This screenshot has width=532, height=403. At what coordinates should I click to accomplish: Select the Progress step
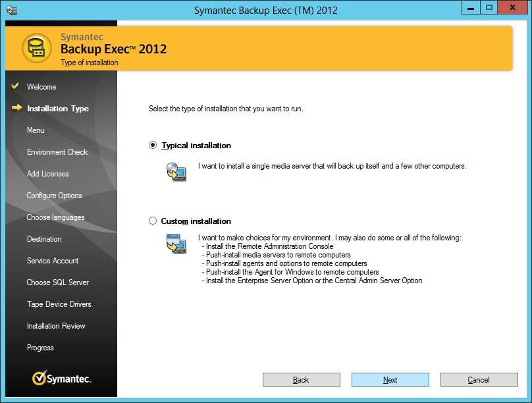pos(40,348)
